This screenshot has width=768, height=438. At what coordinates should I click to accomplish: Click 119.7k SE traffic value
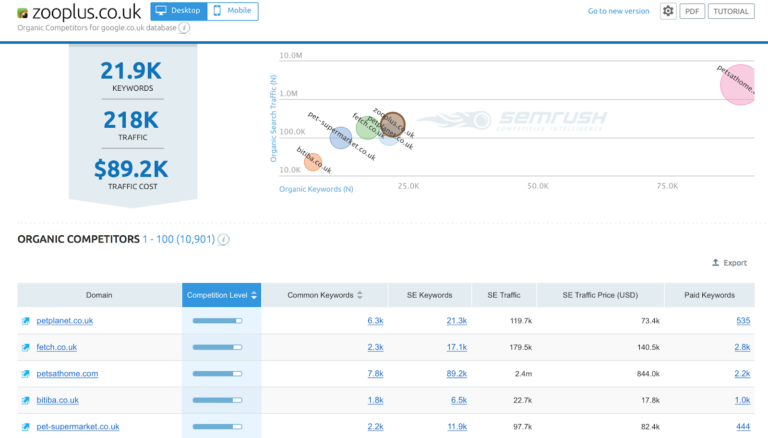pos(521,321)
